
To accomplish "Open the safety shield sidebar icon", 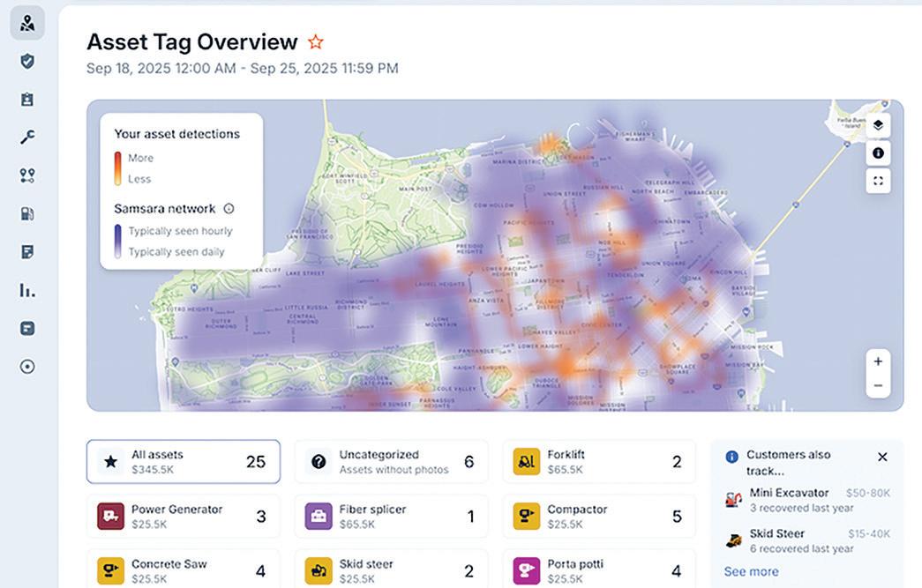I will click(x=27, y=61).
